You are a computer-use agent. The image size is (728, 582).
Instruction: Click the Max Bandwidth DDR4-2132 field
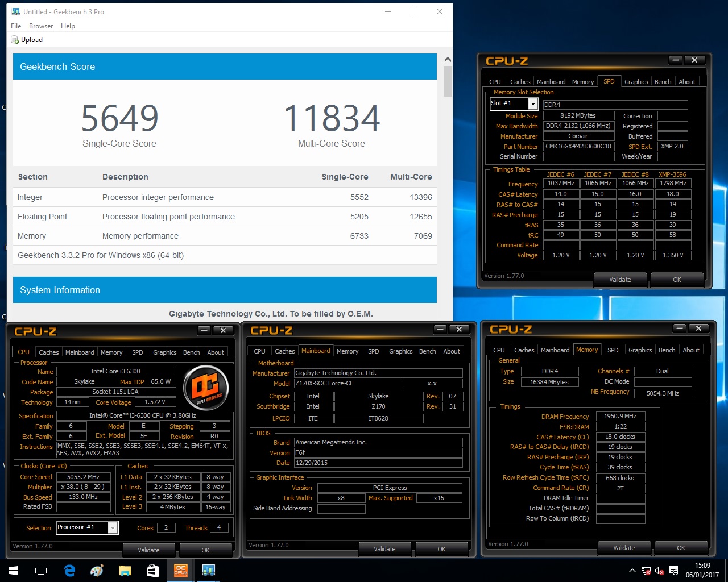click(578, 126)
